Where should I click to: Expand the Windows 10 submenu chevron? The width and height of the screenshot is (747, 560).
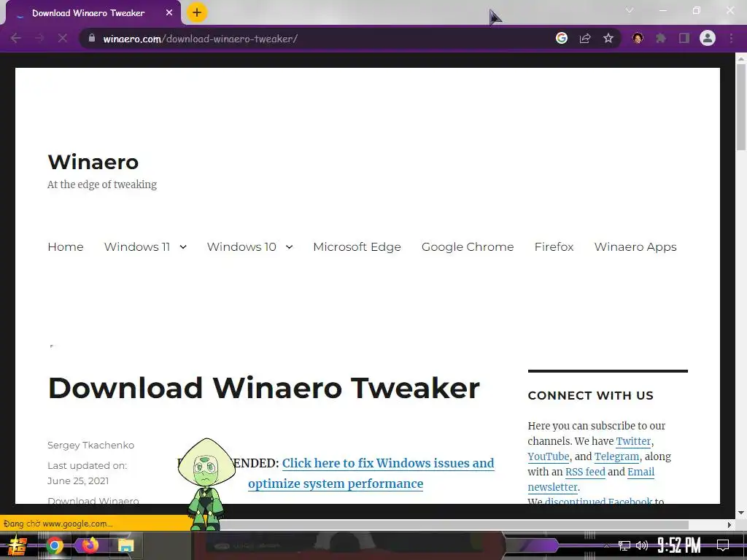coord(289,246)
